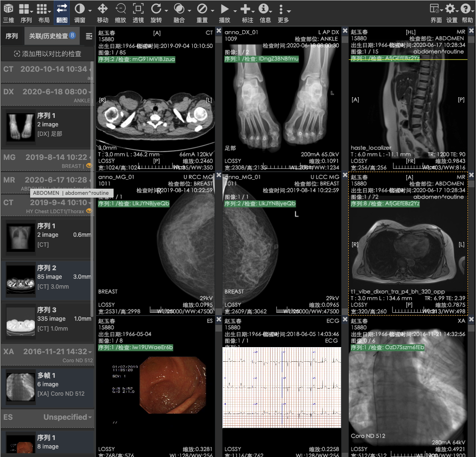The image size is (476, 457).
Task: Expand the CT 2020-10-14 study group
Action: (47, 69)
